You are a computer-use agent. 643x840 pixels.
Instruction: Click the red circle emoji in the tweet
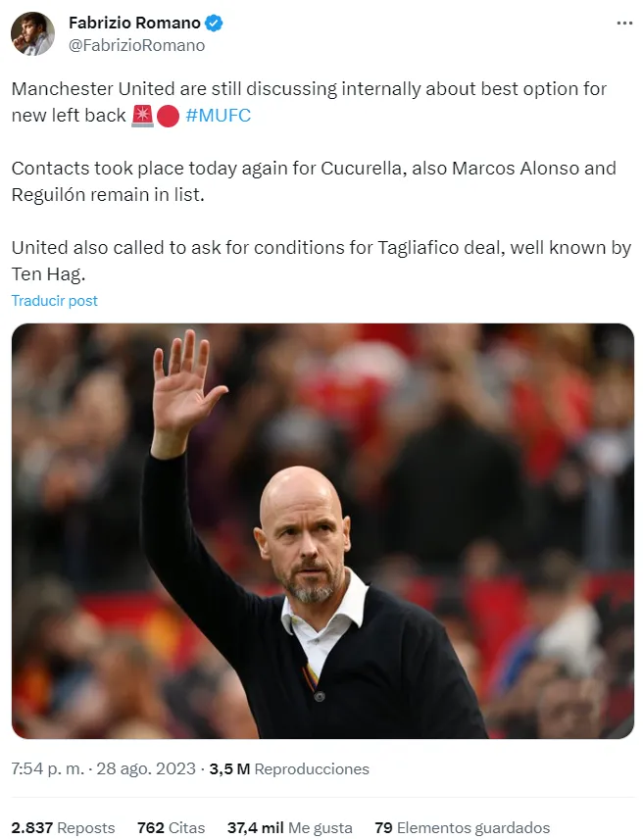click(168, 117)
